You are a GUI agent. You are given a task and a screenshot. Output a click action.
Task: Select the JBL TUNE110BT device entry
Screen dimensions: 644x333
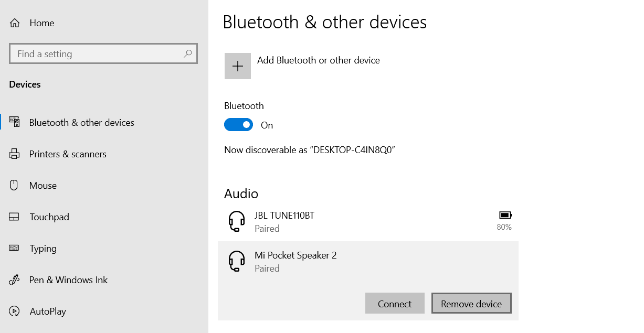click(x=284, y=221)
